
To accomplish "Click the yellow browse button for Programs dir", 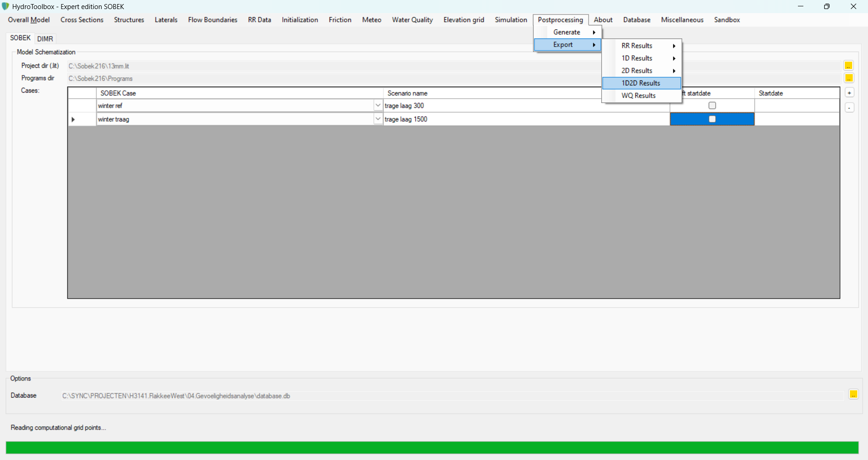I will [849, 78].
